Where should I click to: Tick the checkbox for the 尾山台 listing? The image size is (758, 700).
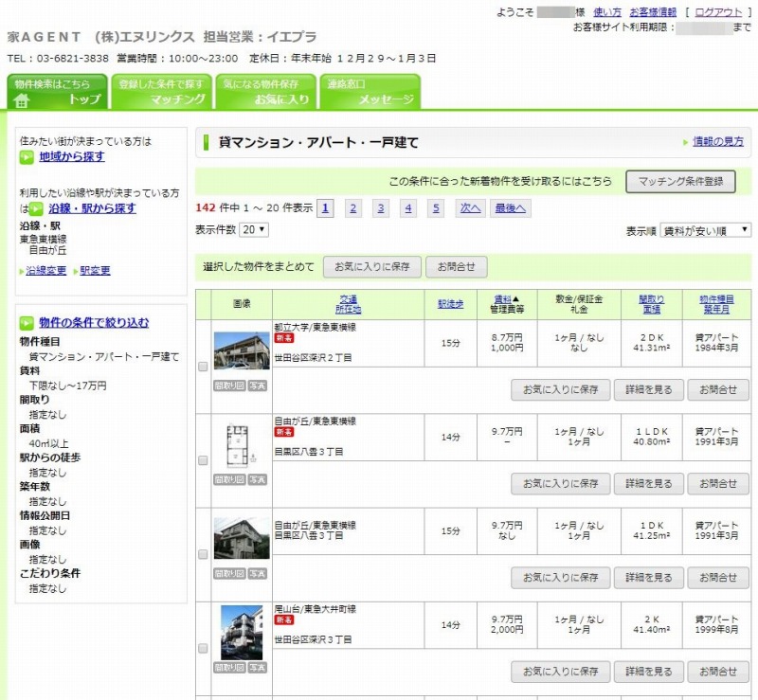[203, 648]
